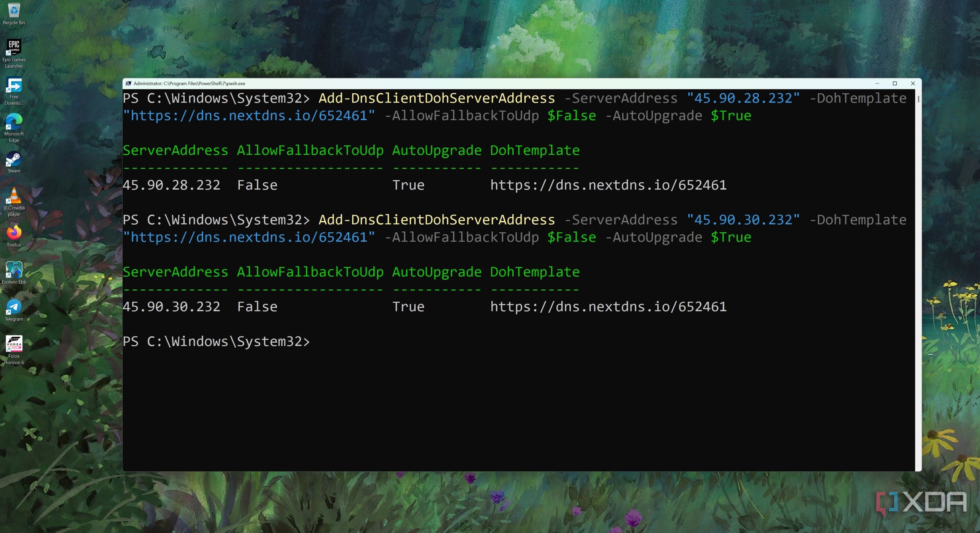Click the last empty 'PS C:\Windows\System32>' prompt
The width and height of the screenshot is (980, 533).
tap(216, 342)
